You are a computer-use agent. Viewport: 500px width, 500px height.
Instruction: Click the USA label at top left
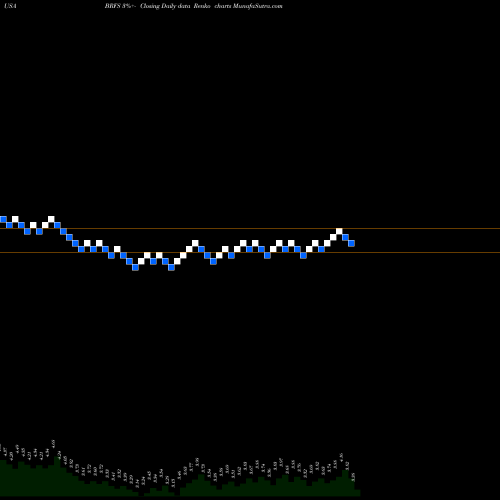click(x=11, y=6)
